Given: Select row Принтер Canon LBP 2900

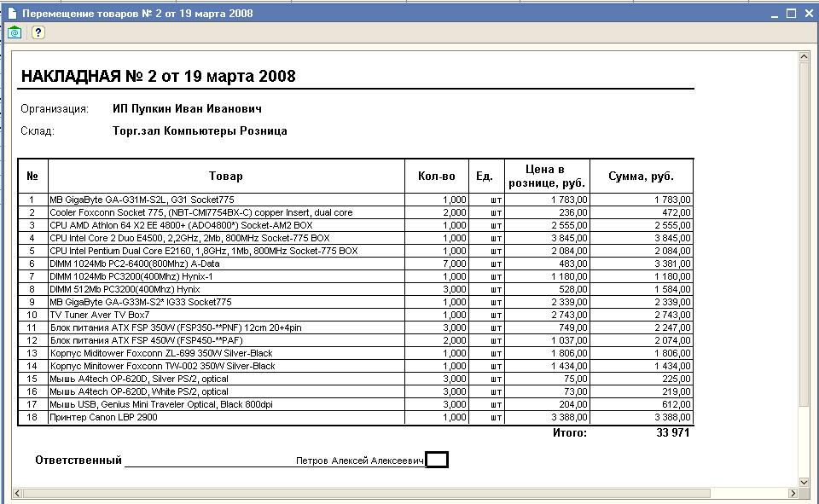Looking at the screenshot, I should point(355,417).
